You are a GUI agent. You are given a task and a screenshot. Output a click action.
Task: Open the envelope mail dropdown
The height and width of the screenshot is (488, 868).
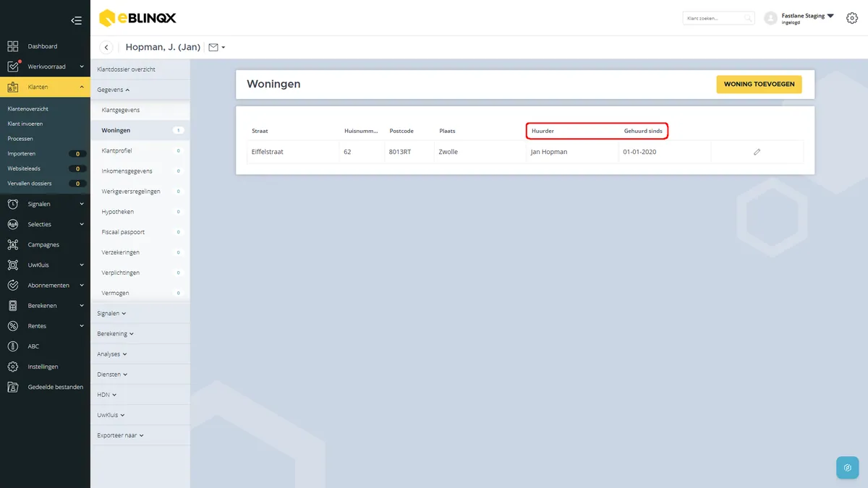pyautogui.click(x=217, y=48)
